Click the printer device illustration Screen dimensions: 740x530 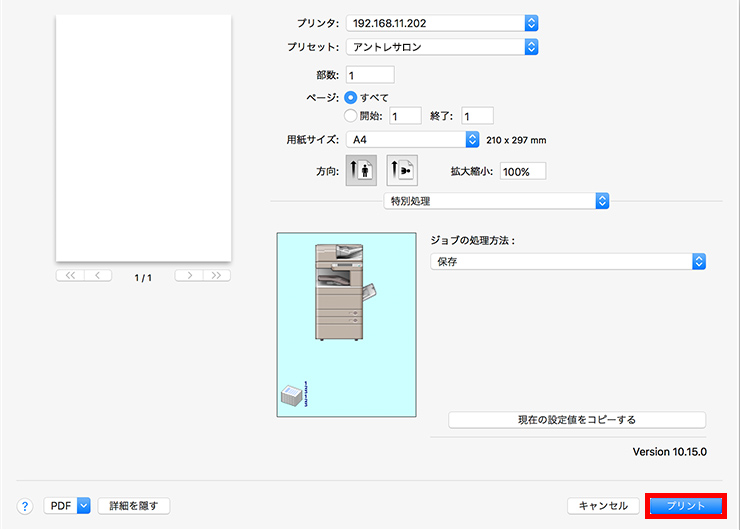point(338,292)
